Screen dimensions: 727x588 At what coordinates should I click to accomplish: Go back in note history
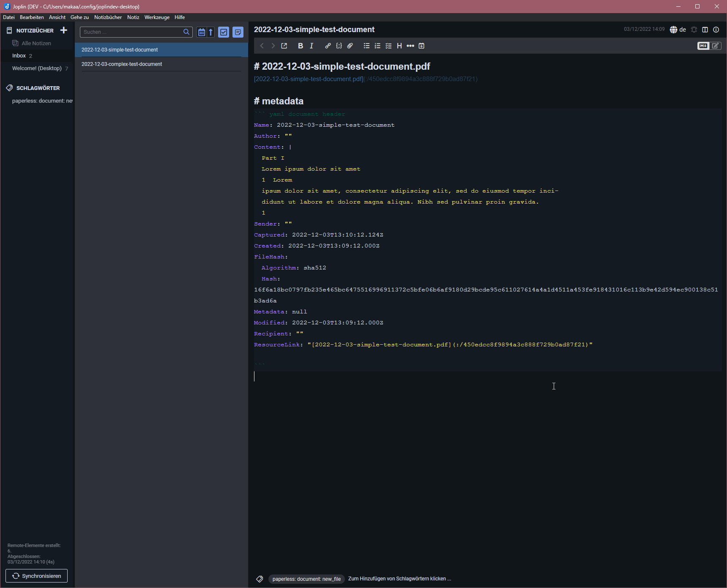pyautogui.click(x=262, y=46)
